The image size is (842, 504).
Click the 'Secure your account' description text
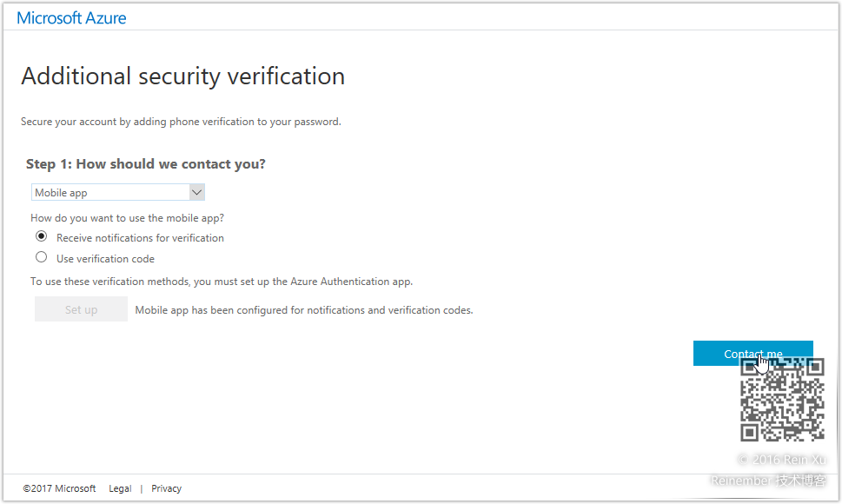(181, 122)
